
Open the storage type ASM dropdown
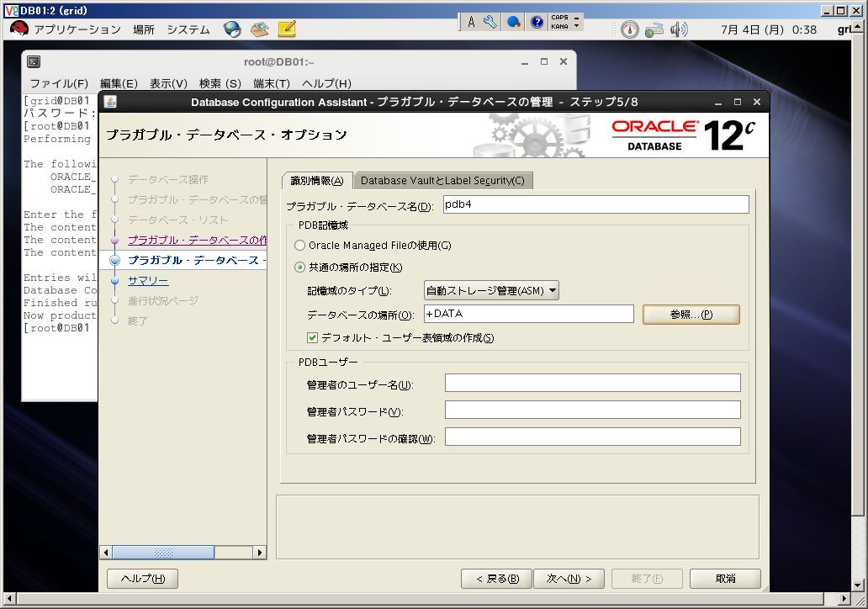[x=491, y=291]
